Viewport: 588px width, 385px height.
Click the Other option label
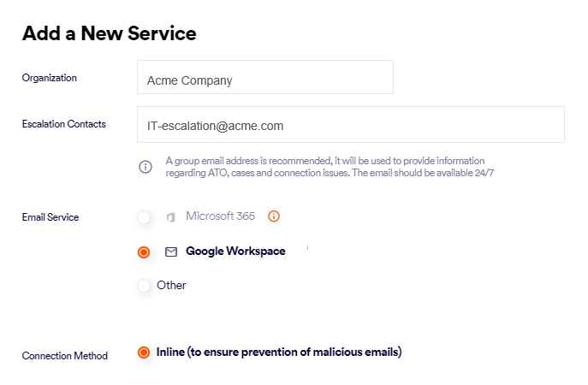(x=171, y=286)
